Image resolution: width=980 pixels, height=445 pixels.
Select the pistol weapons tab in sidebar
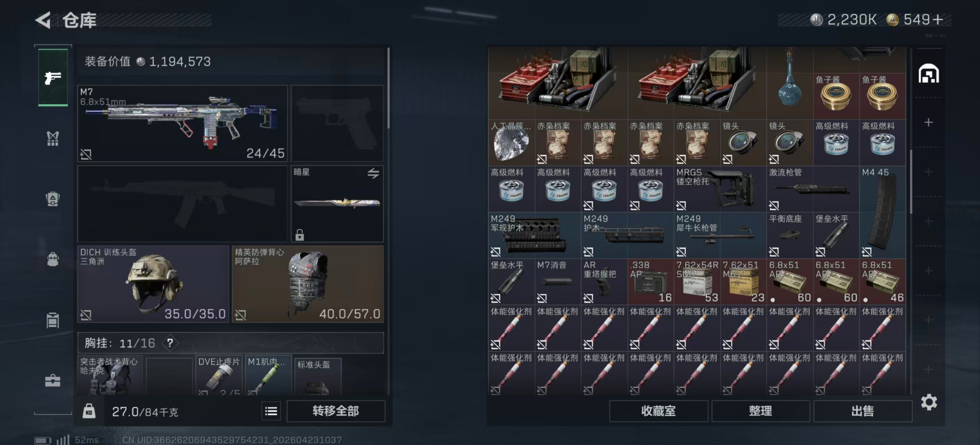(53, 78)
